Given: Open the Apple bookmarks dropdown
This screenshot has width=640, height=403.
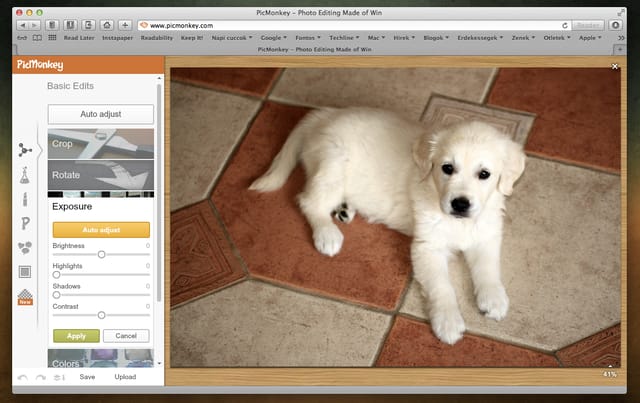Looking at the screenshot, I should (590, 38).
